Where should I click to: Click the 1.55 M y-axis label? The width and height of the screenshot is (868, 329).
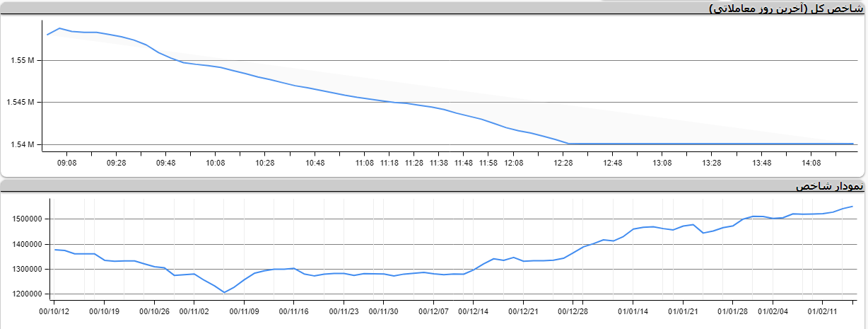[23, 61]
